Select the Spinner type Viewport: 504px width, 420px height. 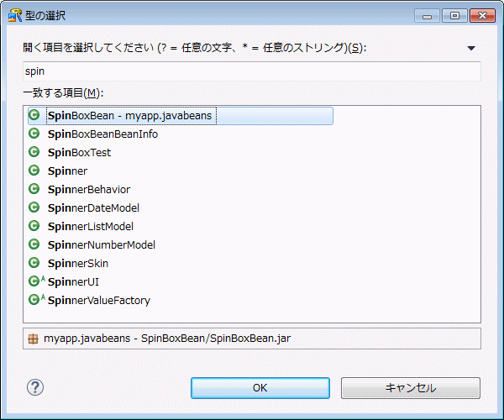67,171
